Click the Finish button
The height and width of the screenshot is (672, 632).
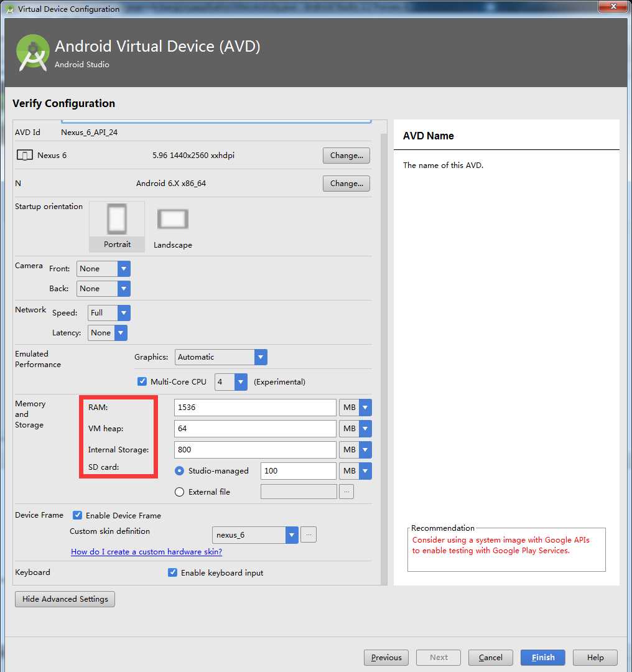pos(543,658)
